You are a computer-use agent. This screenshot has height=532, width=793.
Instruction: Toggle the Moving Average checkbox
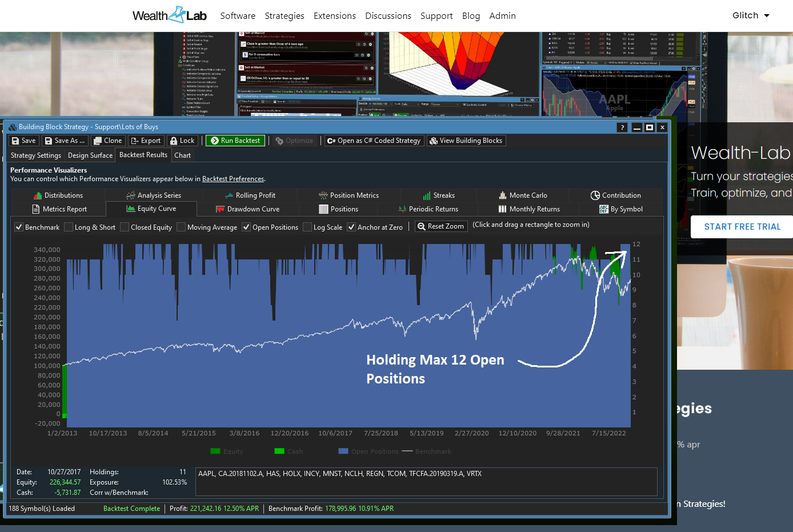[x=181, y=227]
